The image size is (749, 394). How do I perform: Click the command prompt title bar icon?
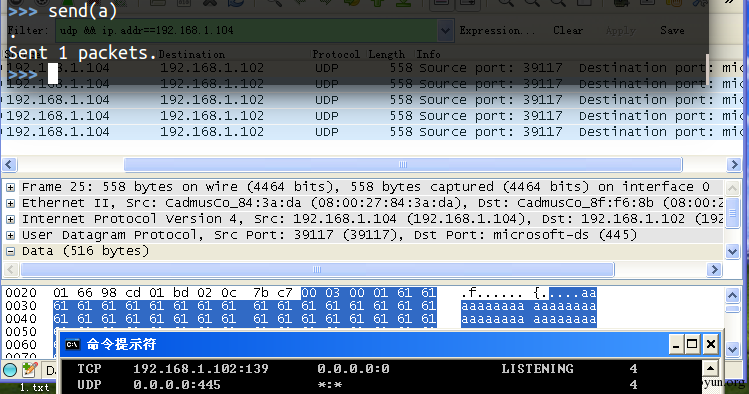click(x=73, y=344)
